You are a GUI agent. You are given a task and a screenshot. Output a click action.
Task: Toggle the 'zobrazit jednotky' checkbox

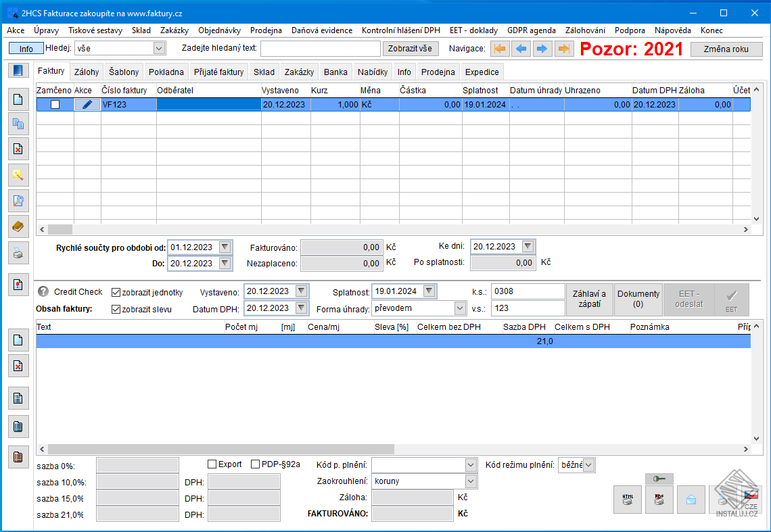click(x=116, y=292)
